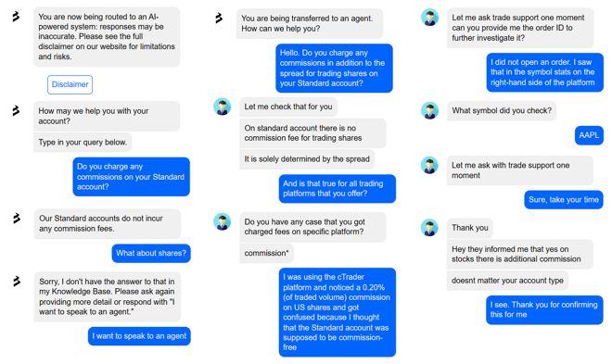Click agent avatar beside "Thank you" message
Image resolution: width=612 pixels, height=364 pixels.
coord(429,228)
